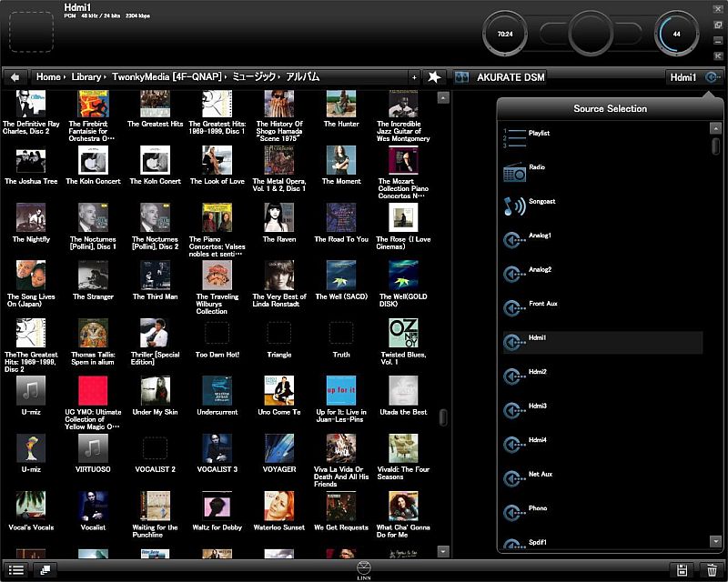Open The Third Man album

click(155, 275)
